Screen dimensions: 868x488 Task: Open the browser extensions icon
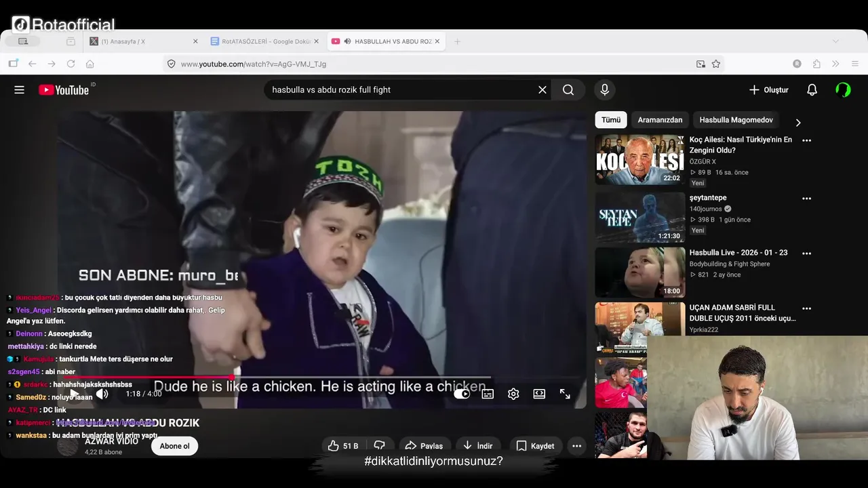pyautogui.click(x=816, y=64)
